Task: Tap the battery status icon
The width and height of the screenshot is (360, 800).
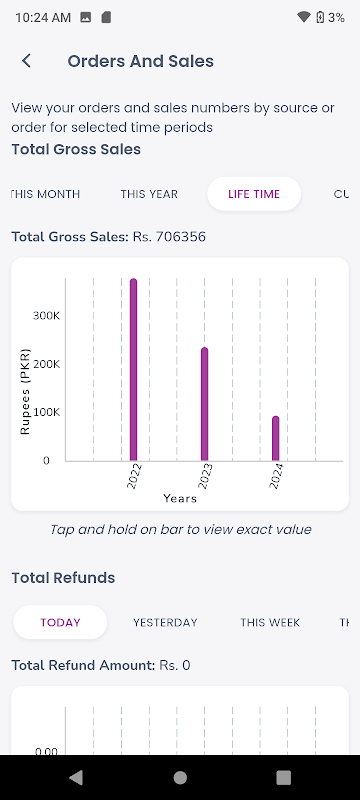Action: click(320, 17)
